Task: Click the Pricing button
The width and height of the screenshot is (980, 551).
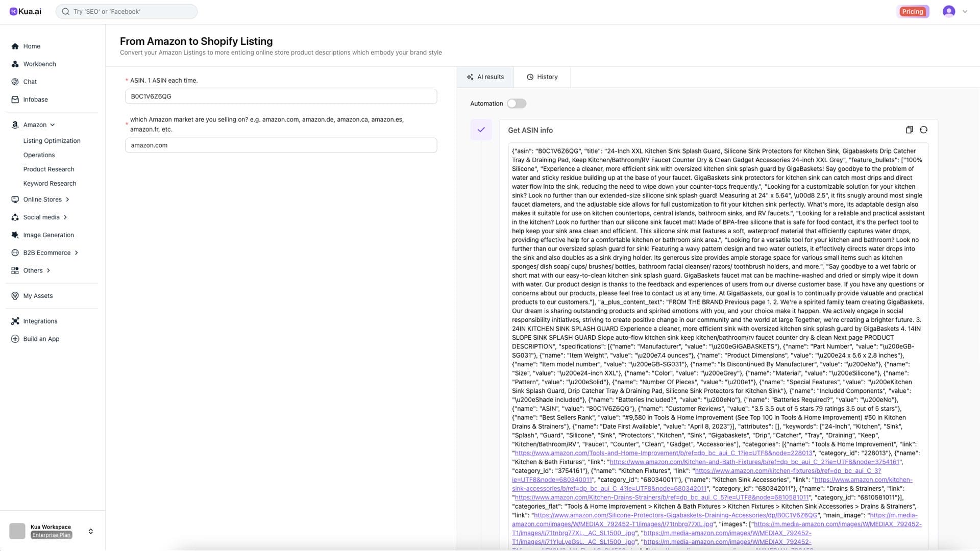Action: pos(912,12)
